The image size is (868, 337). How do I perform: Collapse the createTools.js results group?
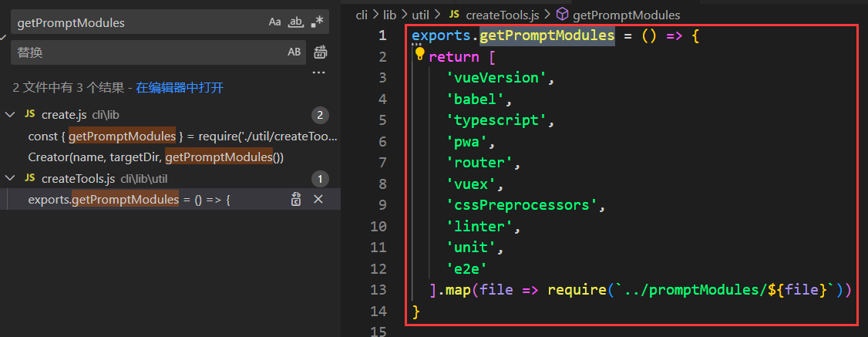click(x=10, y=178)
